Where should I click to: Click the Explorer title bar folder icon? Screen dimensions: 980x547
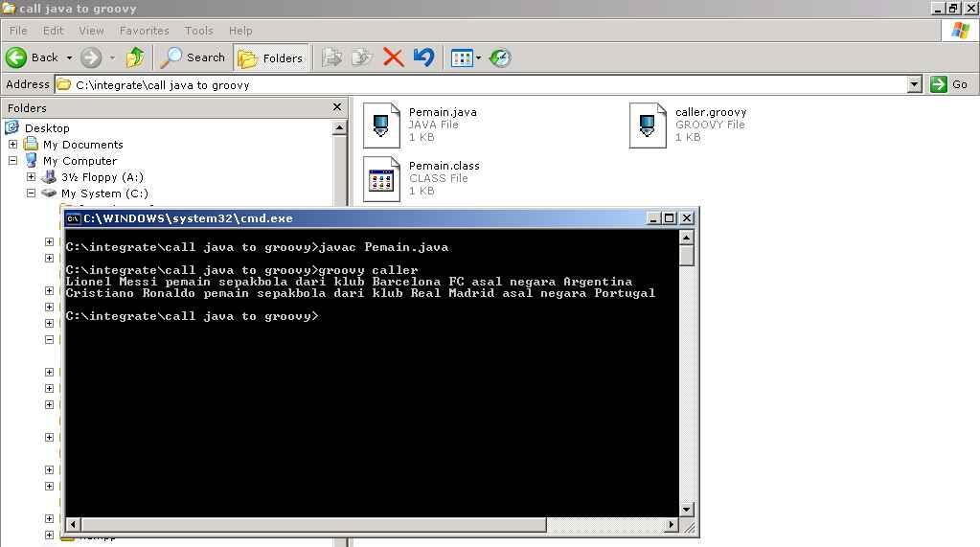click(9, 8)
